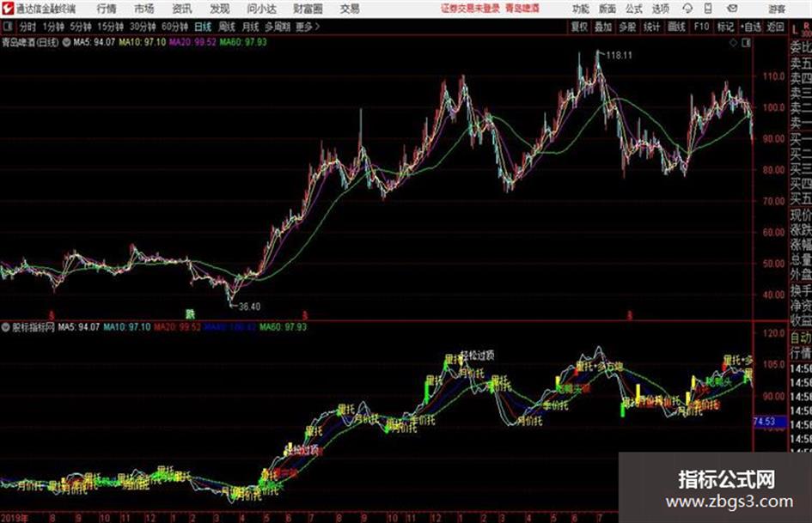This screenshot has width=812, height=523.
Task: Switch to 周线 weekly period
Action: 227,27
